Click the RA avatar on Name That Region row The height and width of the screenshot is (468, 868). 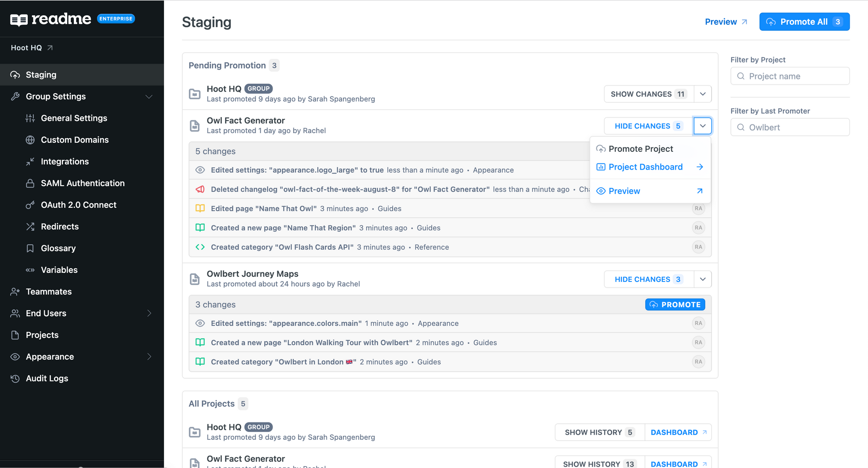698,228
